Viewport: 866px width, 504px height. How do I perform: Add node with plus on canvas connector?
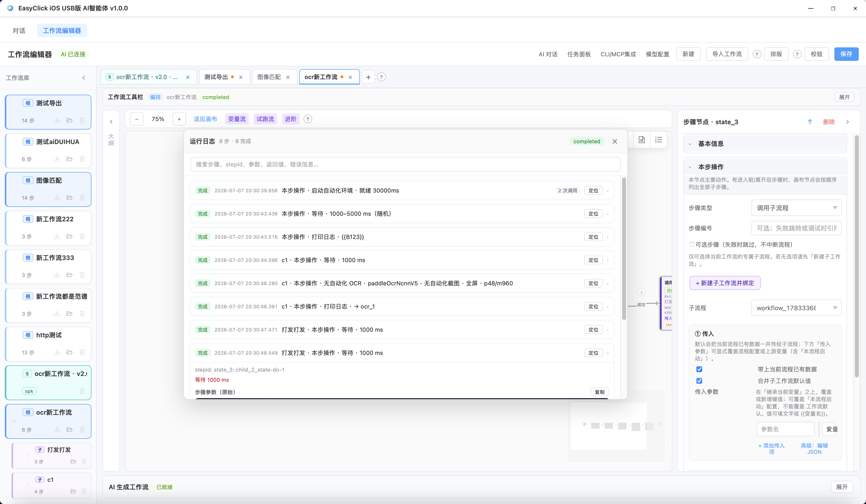point(641,292)
